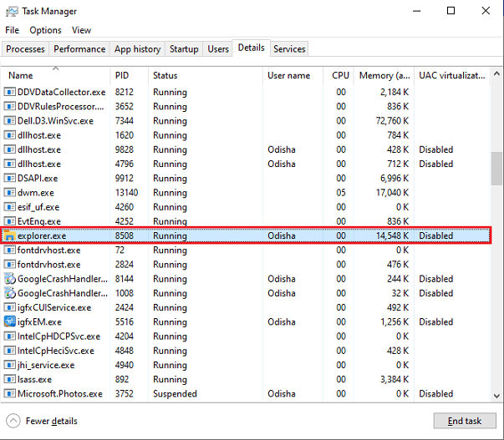Click the esif_uf.exe process icon

point(9,207)
